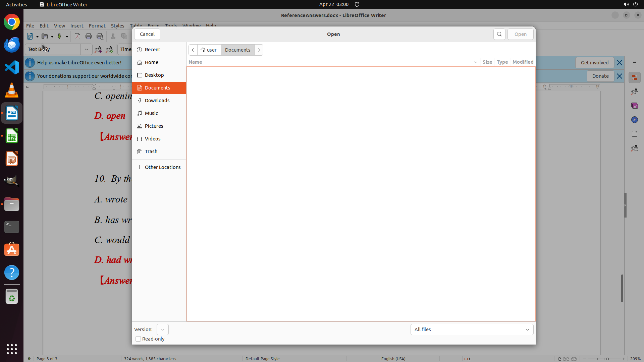Launch LibreOffice Calc from the dock
The width and height of the screenshot is (644, 362).
[x=12, y=136]
